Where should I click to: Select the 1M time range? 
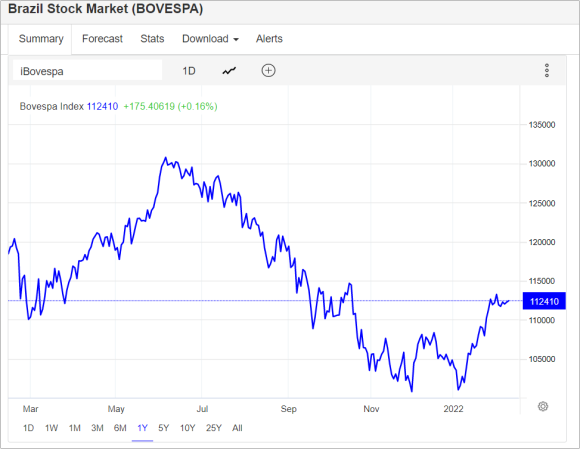click(74, 428)
